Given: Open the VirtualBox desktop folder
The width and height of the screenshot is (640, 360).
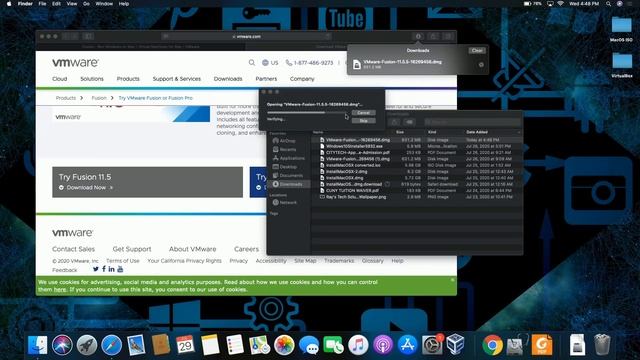Looking at the screenshot, I should click(622, 64).
